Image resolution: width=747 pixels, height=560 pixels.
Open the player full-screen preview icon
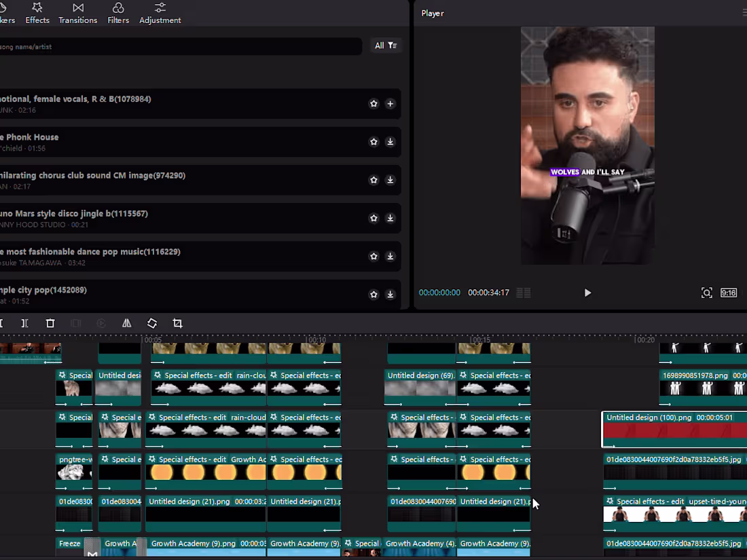pyautogui.click(x=706, y=292)
